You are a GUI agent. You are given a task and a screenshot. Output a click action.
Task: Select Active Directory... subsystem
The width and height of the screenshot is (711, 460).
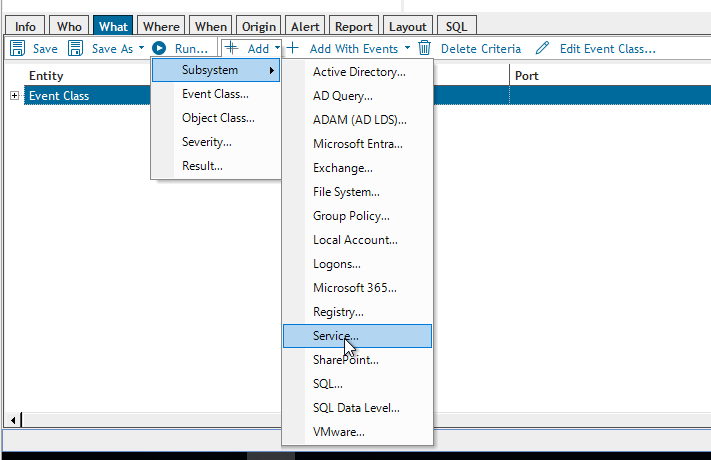pyautogui.click(x=357, y=72)
